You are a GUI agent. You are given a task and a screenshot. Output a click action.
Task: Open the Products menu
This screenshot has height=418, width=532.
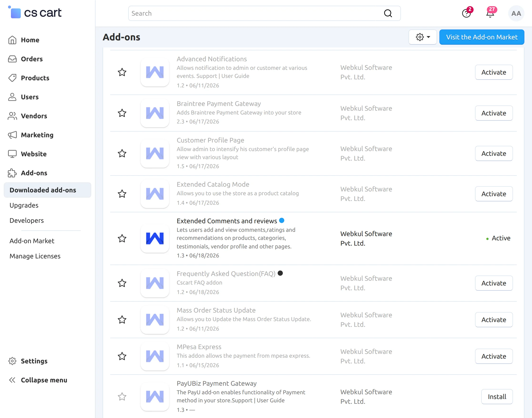[35, 78]
